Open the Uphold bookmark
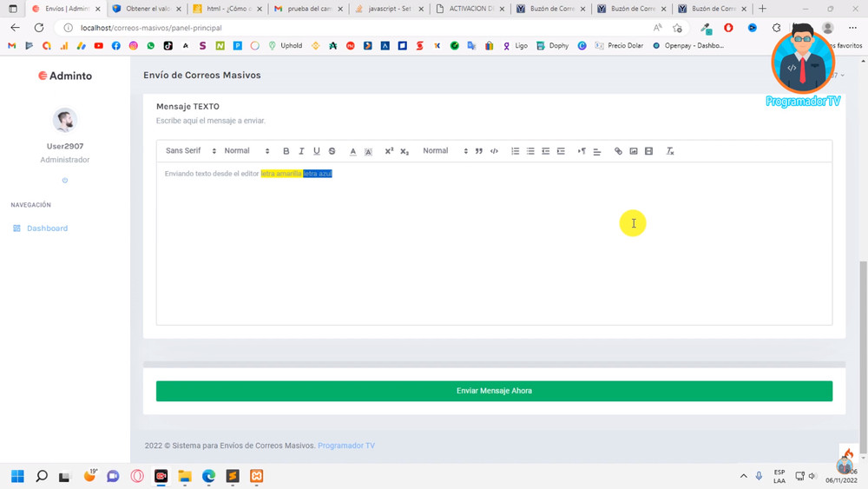This screenshot has height=489, width=868. (x=285, y=46)
